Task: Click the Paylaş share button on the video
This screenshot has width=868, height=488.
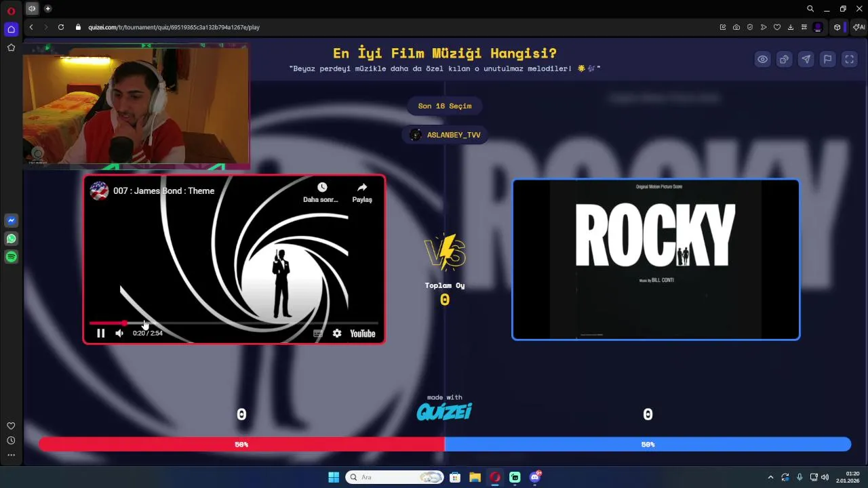Action: click(362, 192)
